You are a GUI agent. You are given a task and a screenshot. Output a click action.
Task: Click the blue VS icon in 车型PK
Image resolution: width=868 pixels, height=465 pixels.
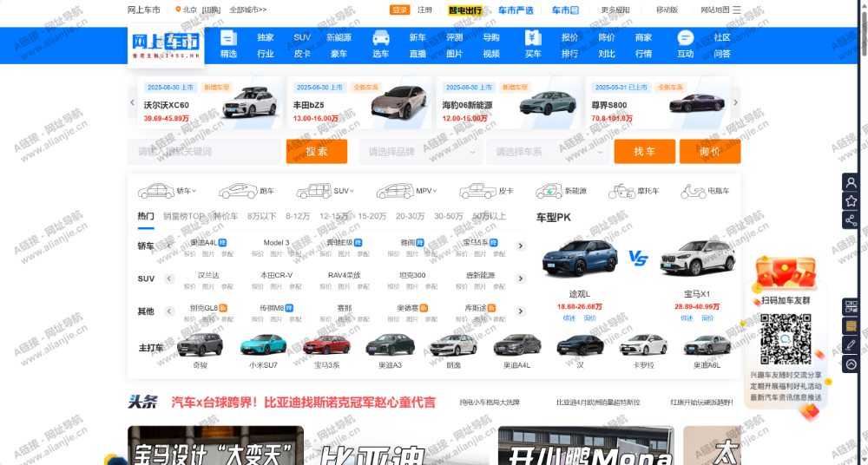[638, 258]
